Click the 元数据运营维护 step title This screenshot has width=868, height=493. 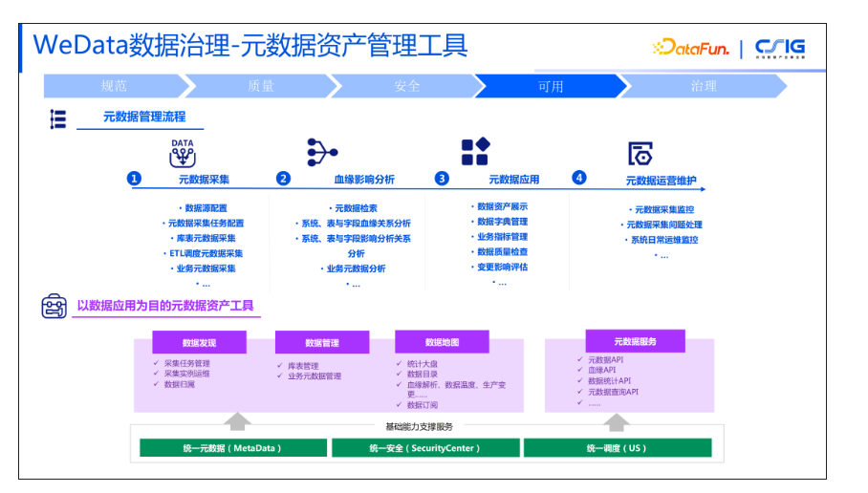coord(661,181)
